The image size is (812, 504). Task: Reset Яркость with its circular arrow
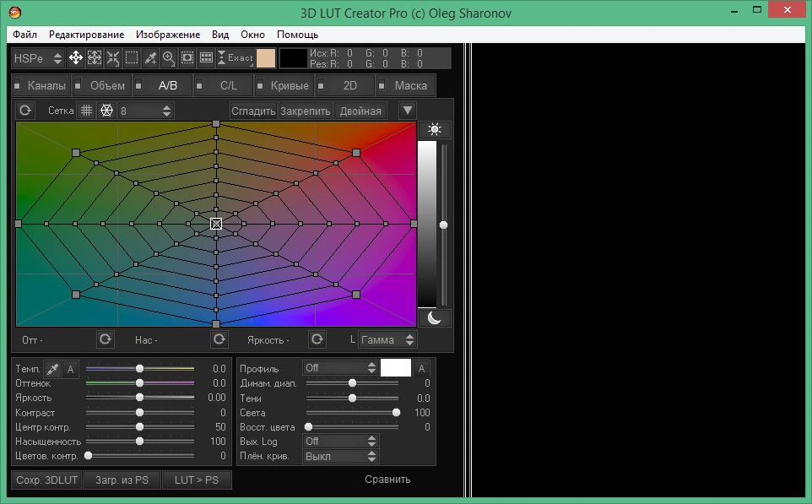(x=317, y=339)
